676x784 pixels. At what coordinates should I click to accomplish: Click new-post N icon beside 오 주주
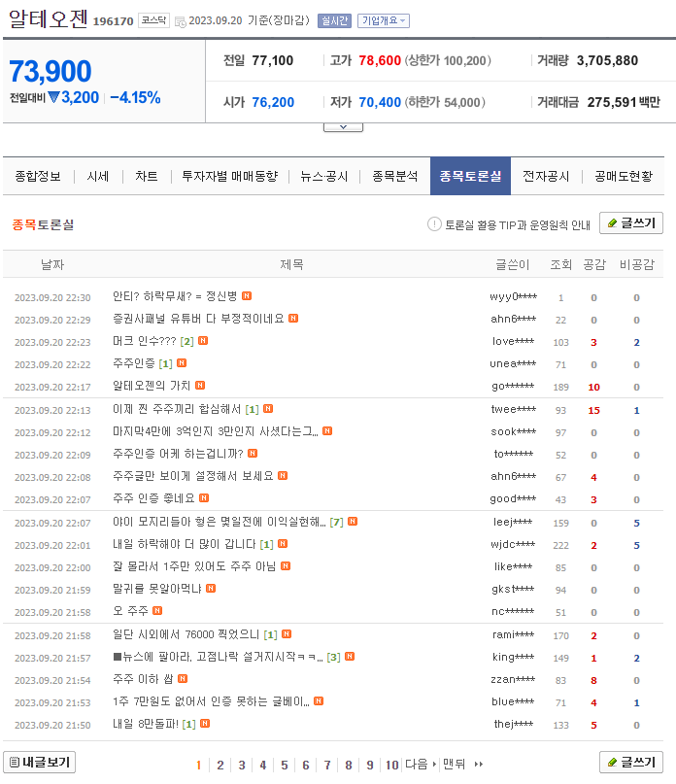[x=157, y=610]
